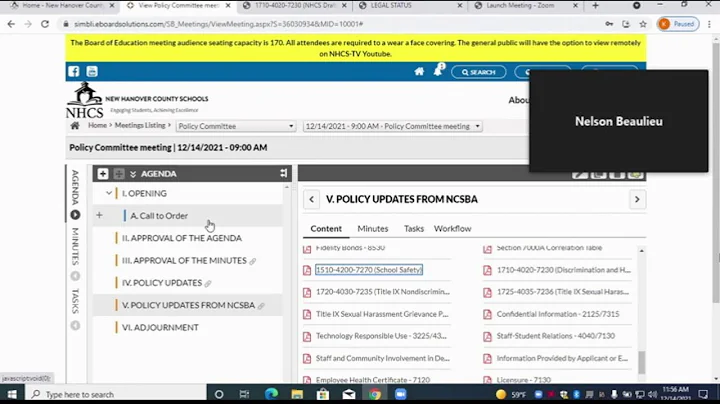Image resolution: width=720 pixels, height=404 pixels.
Task: Select IV. POLICY UPDATES item
Action: (162, 283)
